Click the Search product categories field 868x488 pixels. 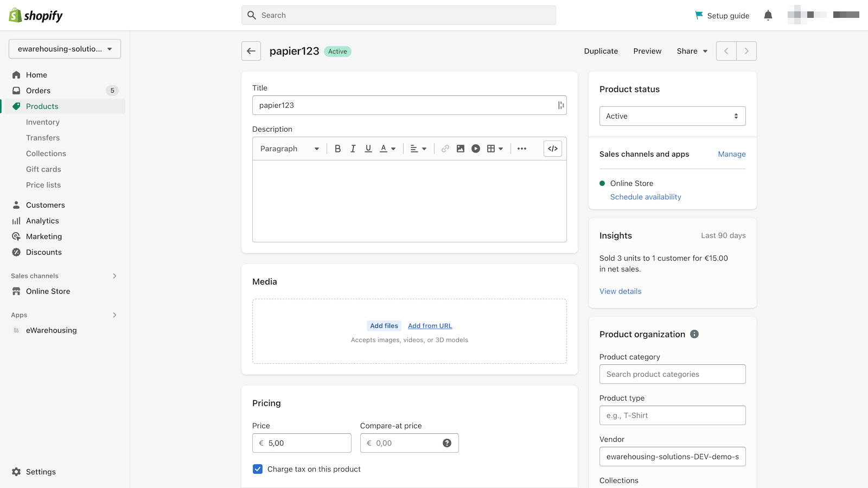click(x=673, y=374)
